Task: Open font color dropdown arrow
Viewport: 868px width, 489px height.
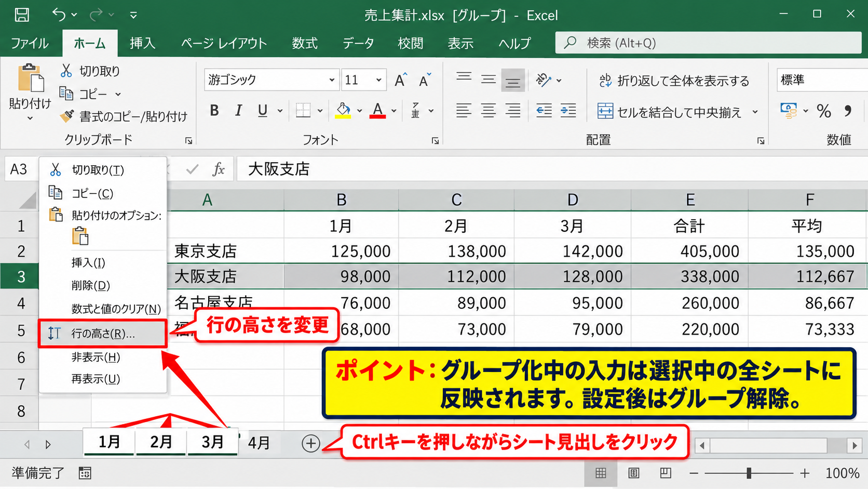Action: pos(394,111)
